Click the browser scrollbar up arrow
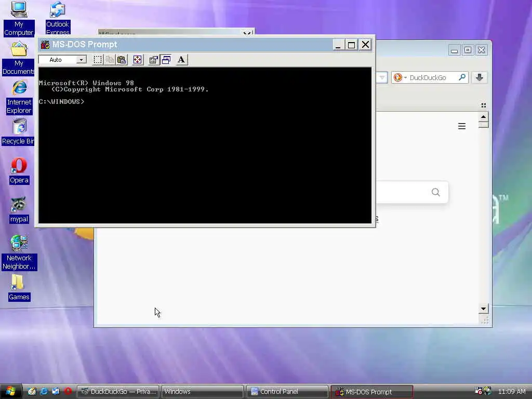The height and width of the screenshot is (399, 532). pyautogui.click(x=484, y=117)
